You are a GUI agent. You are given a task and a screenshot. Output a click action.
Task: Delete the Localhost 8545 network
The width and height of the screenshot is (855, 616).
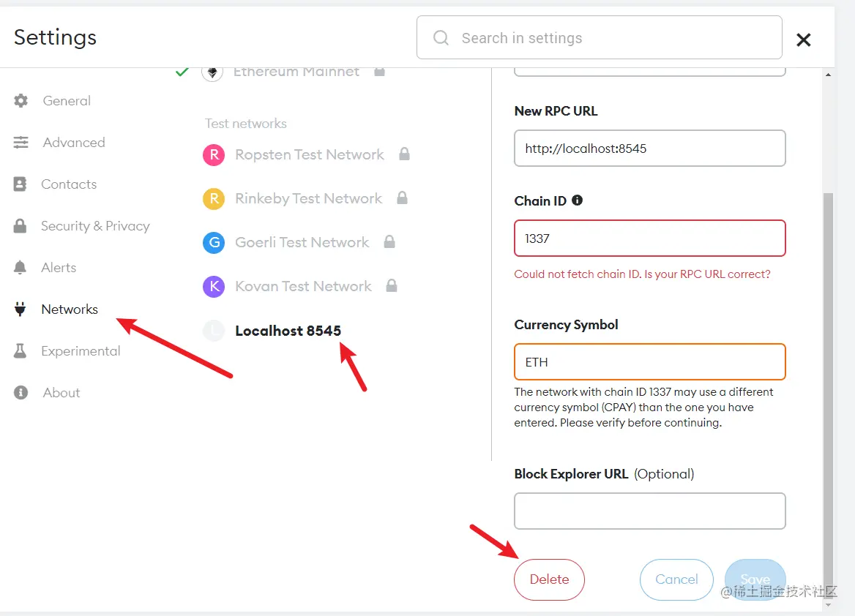[x=549, y=579]
